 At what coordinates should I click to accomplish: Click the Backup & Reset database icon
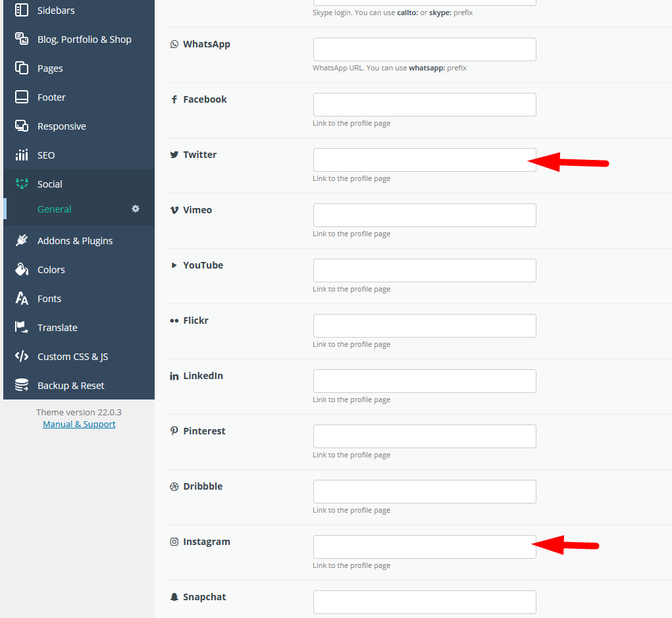22,385
